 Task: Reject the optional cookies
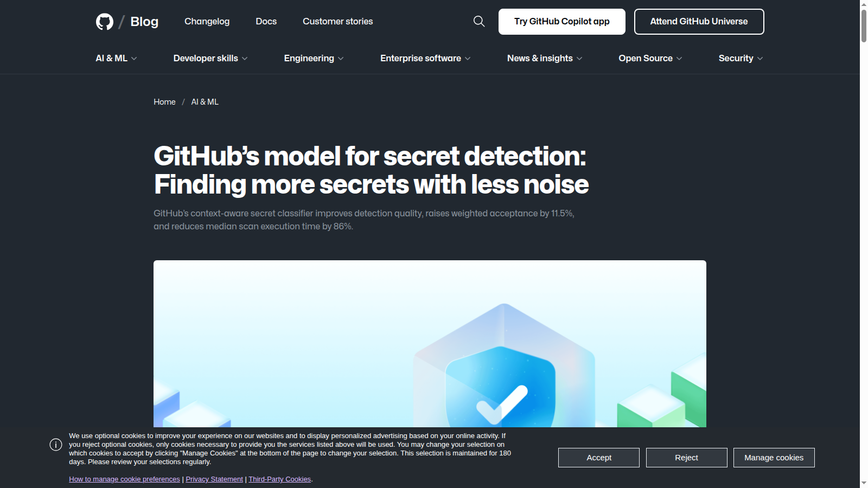tap(686, 458)
